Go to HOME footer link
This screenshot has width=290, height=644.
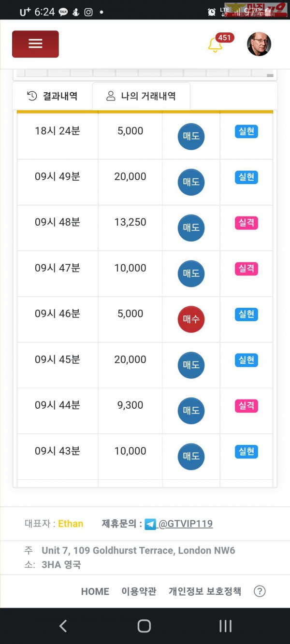point(95,591)
